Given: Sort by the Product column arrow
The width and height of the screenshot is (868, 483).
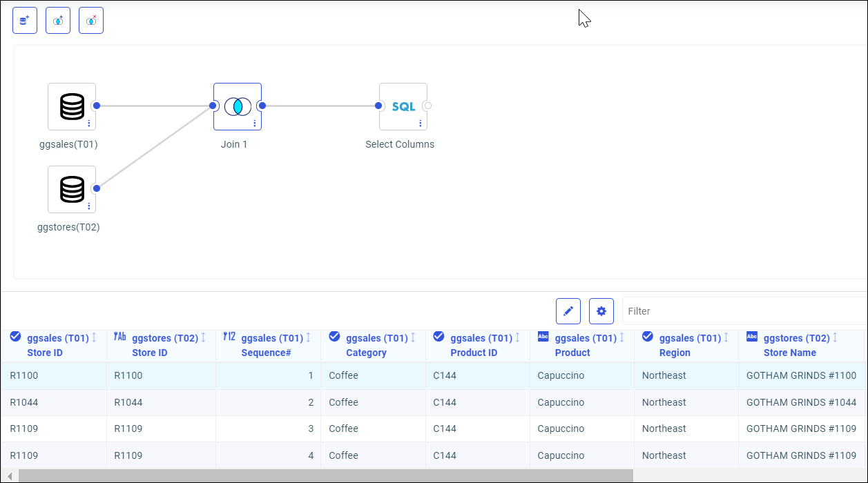Looking at the screenshot, I should 622,337.
